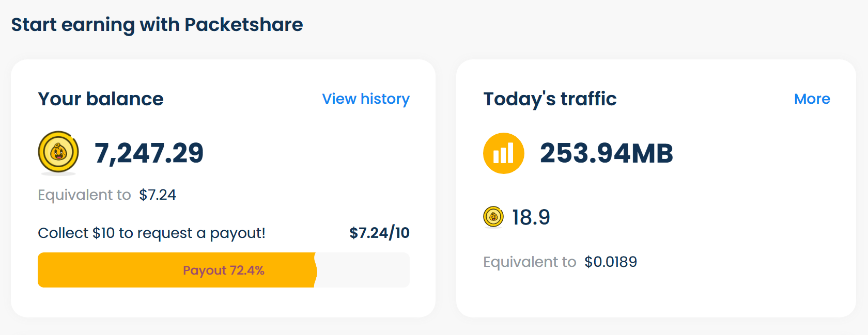Click the small coin icon beside 18.9
This screenshot has width=868, height=335.
493,217
